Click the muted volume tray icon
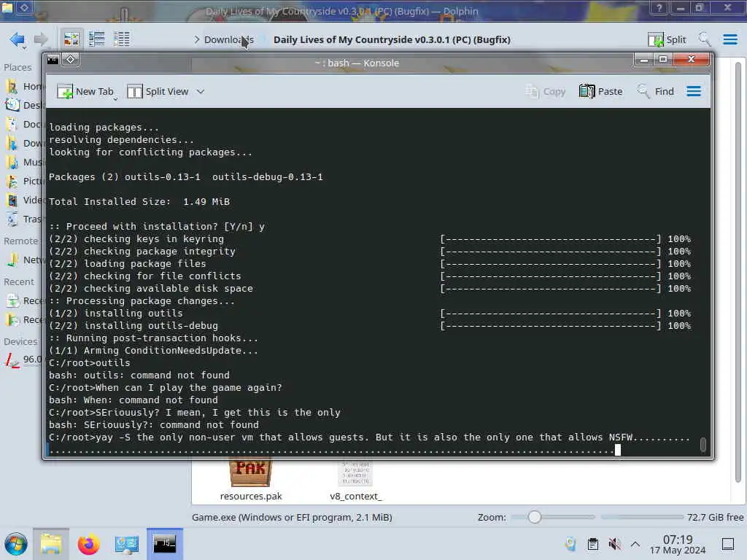This screenshot has width=747, height=560. pos(614,544)
